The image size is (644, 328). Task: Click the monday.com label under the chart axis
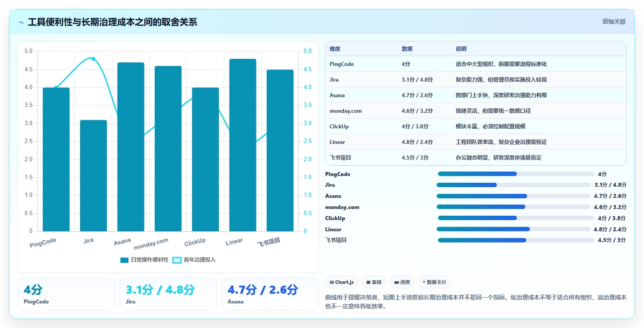click(151, 244)
